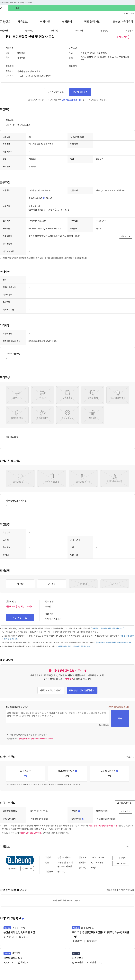The width and height of the screenshot is (135, 980).
Task: Open the remedy.kocsc.or.kr link
Action: [x=36, y=739]
